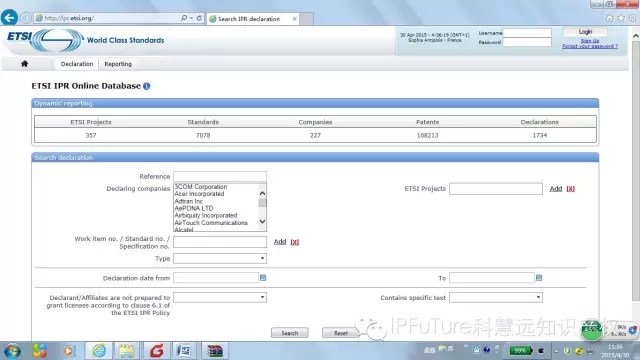Open the home icon in navigation bar

click(x=24, y=64)
